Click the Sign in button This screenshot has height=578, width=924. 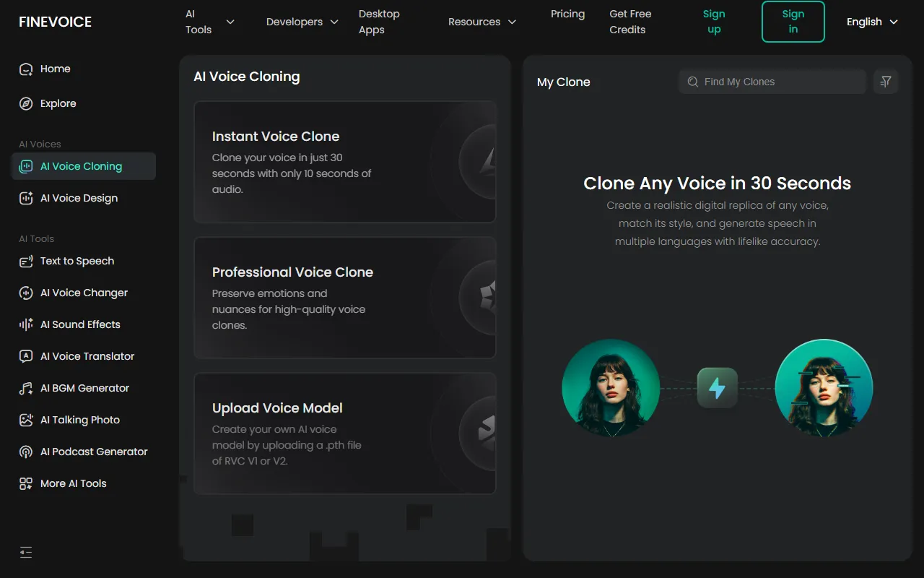(x=793, y=22)
